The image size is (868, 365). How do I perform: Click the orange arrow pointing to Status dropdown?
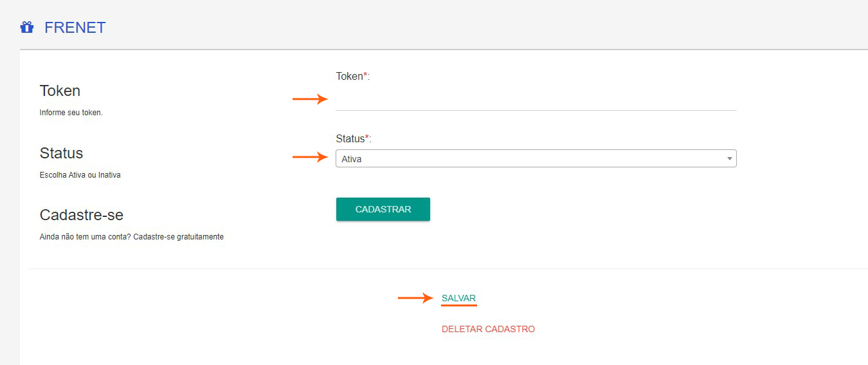point(310,156)
